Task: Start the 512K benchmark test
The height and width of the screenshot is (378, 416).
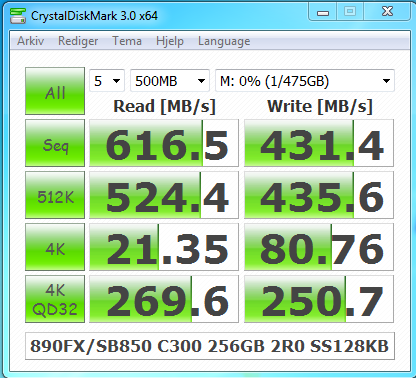Action: [x=55, y=195]
